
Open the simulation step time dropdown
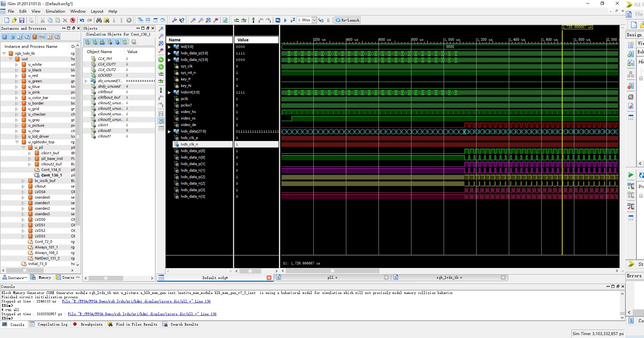313,20
